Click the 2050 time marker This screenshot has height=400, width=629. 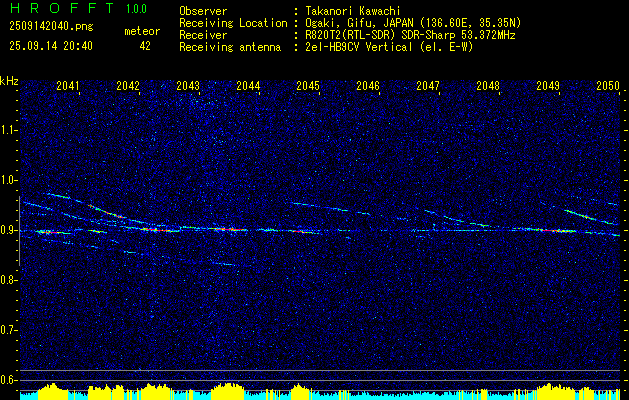click(x=608, y=86)
